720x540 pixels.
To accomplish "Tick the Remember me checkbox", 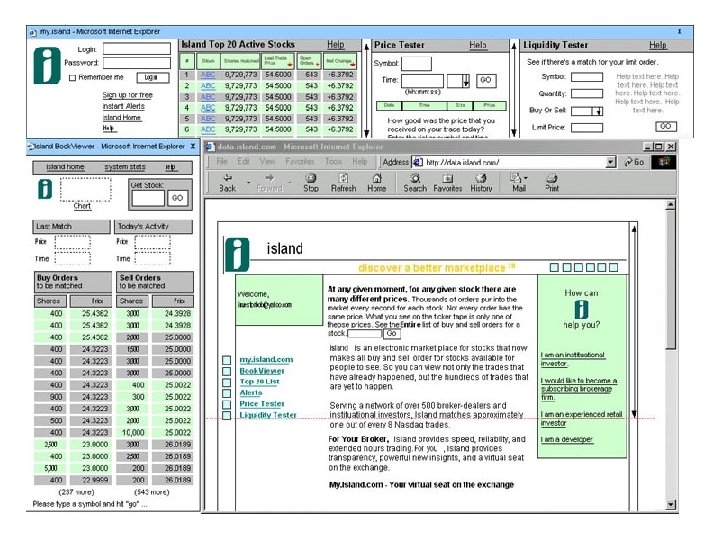I will tap(72, 78).
